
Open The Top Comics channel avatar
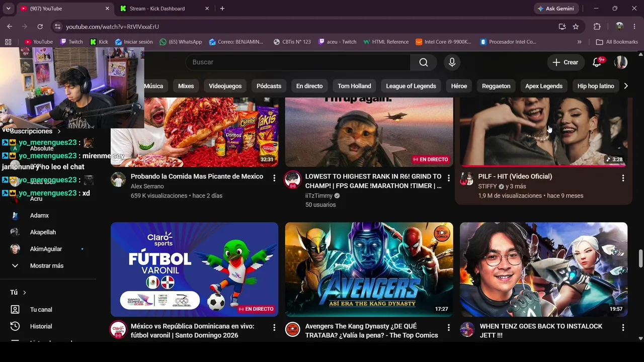(x=293, y=329)
